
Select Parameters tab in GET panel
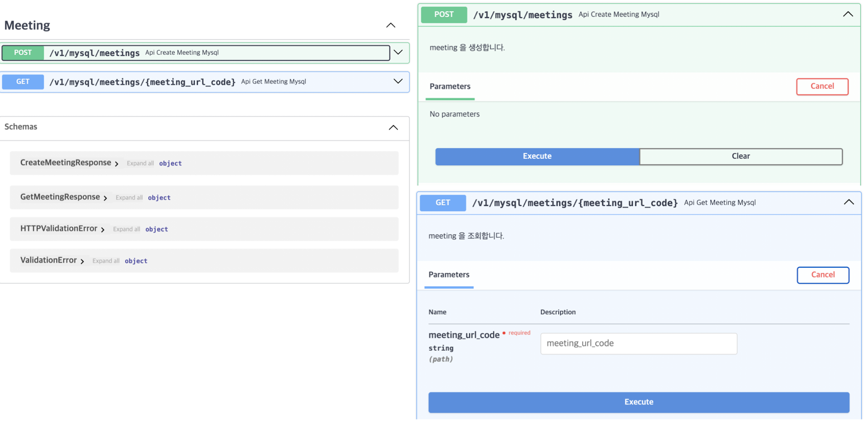449,275
